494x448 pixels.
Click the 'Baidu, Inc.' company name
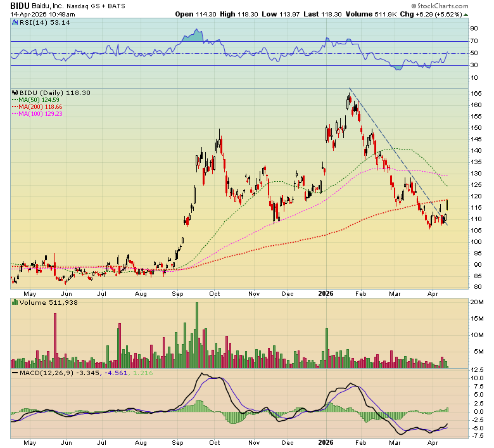tap(47, 6)
